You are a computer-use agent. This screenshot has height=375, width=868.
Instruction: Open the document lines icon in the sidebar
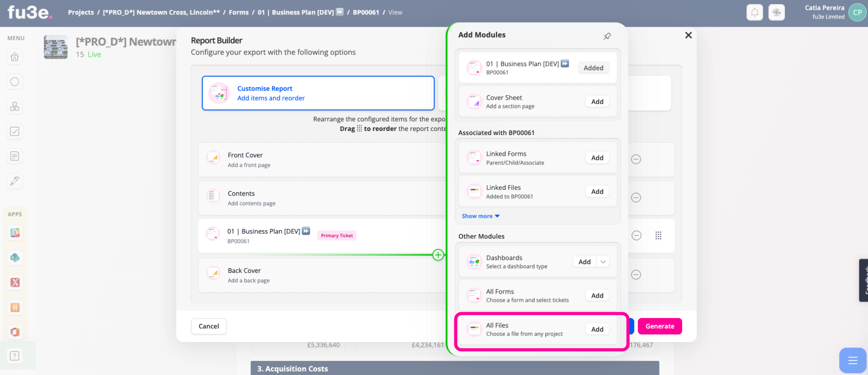click(14, 156)
